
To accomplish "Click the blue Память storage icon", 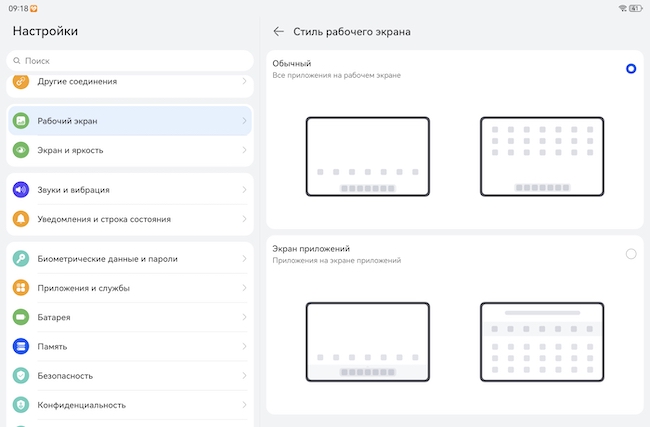I will coord(21,346).
